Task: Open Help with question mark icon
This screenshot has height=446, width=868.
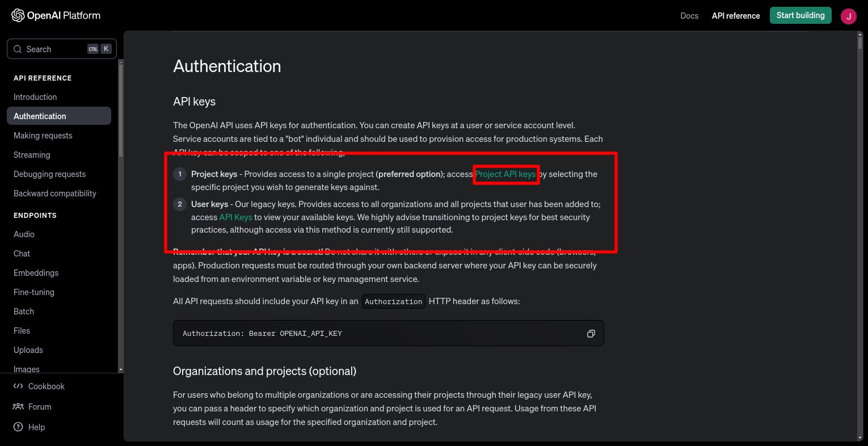Action: coord(29,427)
